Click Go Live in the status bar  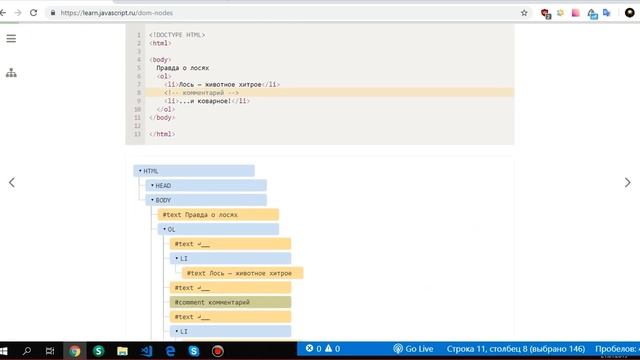coord(413,349)
